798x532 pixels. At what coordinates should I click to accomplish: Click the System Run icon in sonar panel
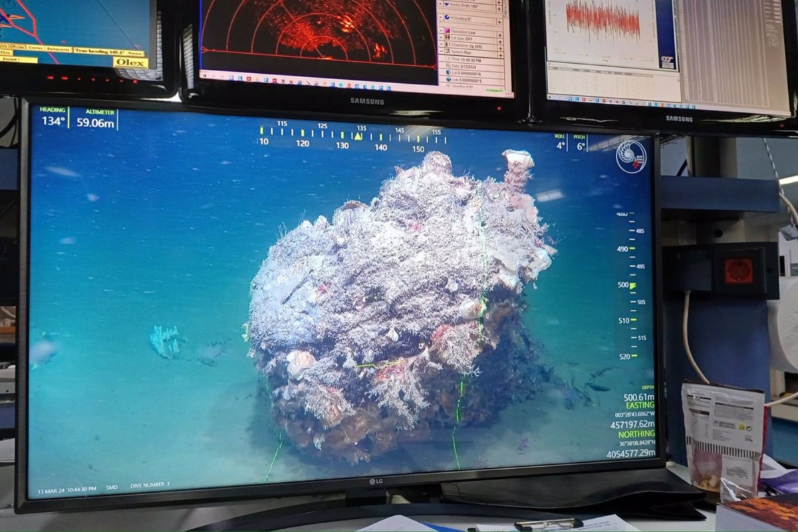coord(448,52)
